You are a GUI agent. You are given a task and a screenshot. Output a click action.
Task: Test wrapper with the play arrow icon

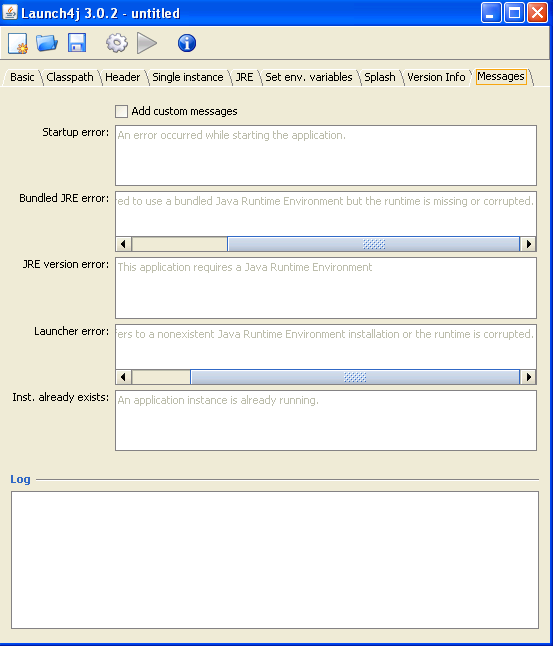pyautogui.click(x=147, y=43)
